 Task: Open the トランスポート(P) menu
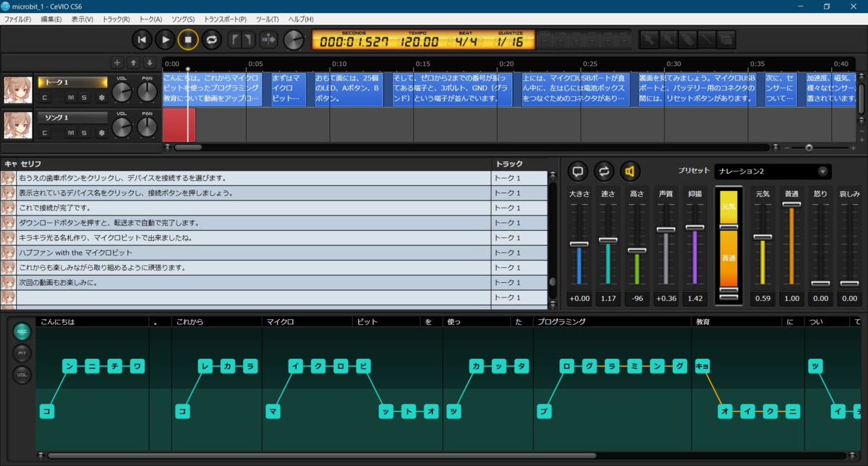[x=225, y=19]
